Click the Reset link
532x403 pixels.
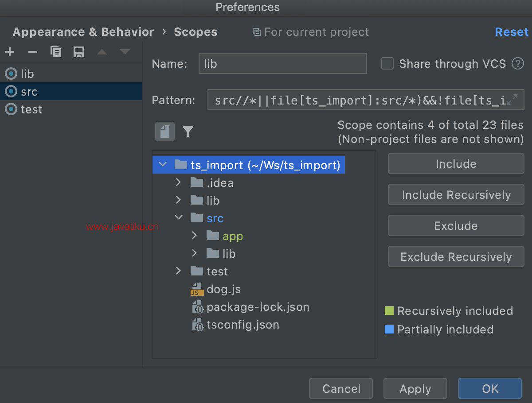(x=512, y=32)
